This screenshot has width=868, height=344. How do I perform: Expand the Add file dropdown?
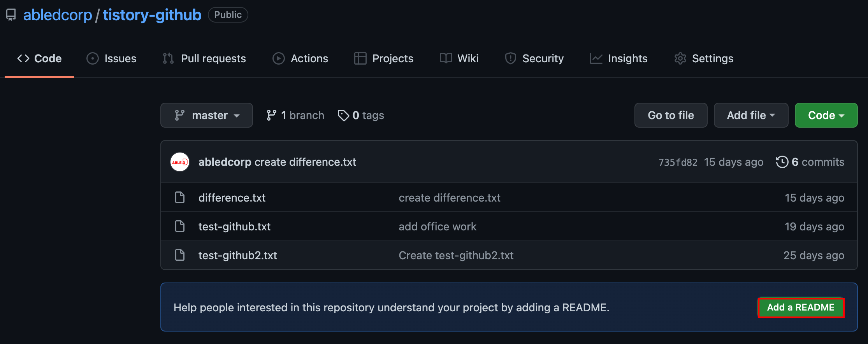[x=751, y=115]
